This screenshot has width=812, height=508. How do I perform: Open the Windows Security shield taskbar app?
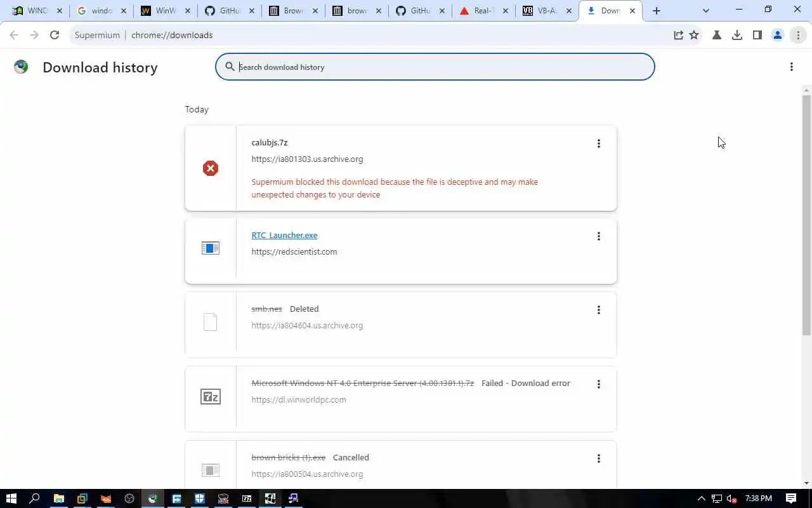coord(200,498)
